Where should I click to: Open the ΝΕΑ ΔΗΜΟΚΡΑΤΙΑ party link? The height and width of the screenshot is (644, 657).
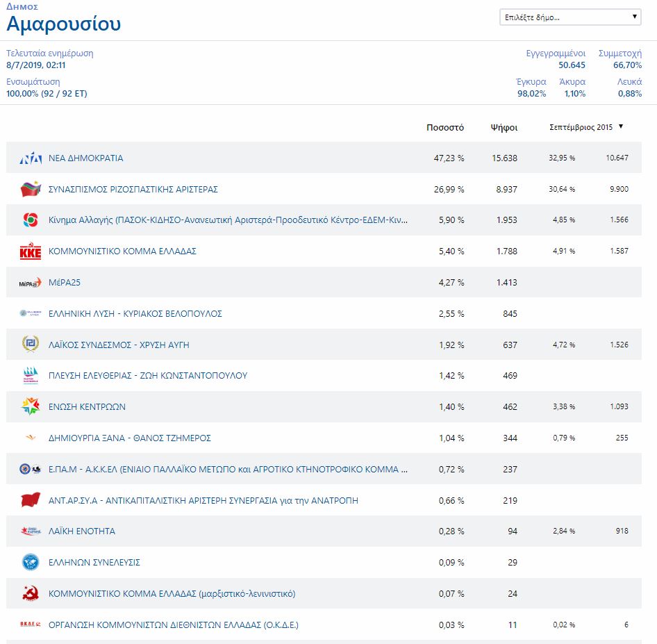[x=86, y=158]
